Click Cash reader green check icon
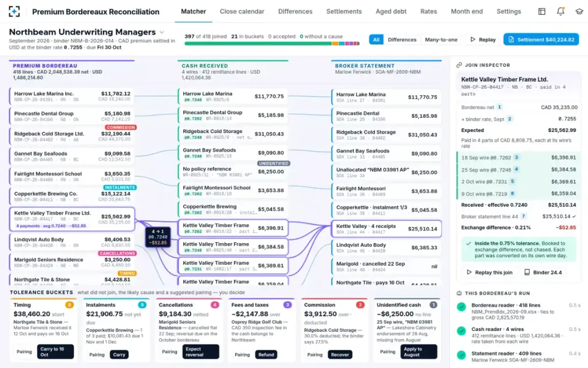This screenshot has width=588, height=368. [x=461, y=331]
